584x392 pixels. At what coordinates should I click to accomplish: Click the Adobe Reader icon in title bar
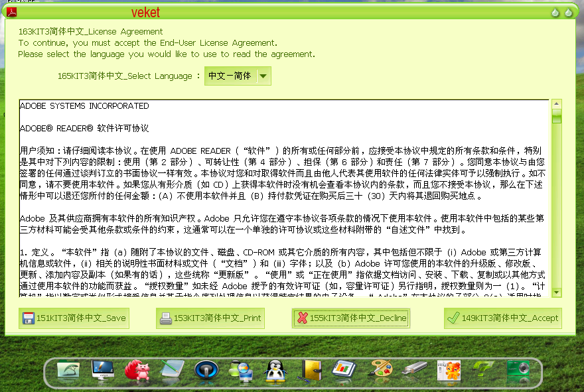tap(11, 13)
